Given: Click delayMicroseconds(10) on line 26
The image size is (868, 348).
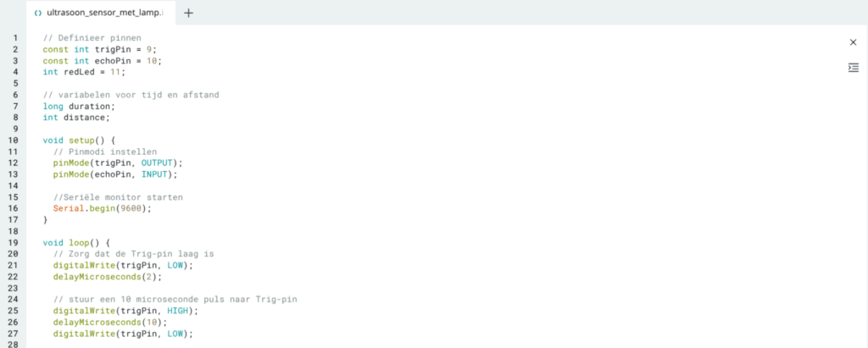Looking at the screenshot, I should pyautogui.click(x=109, y=322).
